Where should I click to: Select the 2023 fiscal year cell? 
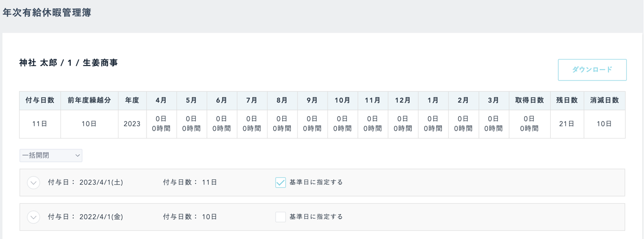(132, 124)
